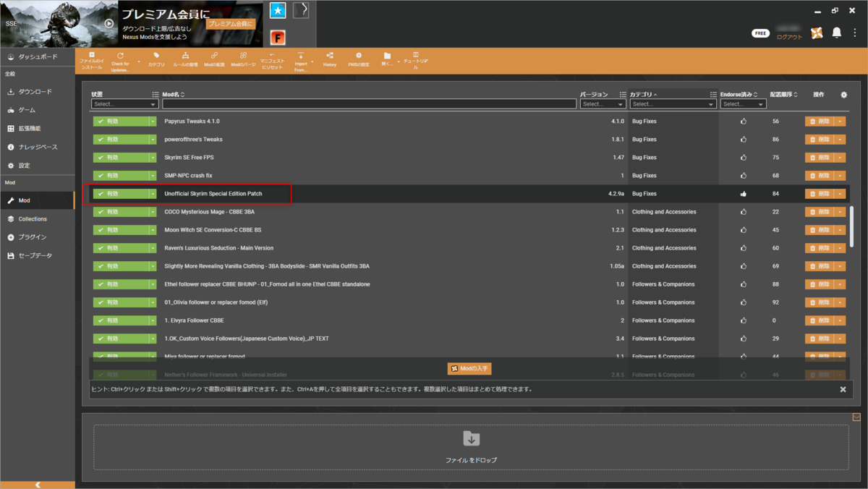The width and height of the screenshot is (868, 489).
Task: Open the category filter Select dropdown
Action: click(672, 104)
